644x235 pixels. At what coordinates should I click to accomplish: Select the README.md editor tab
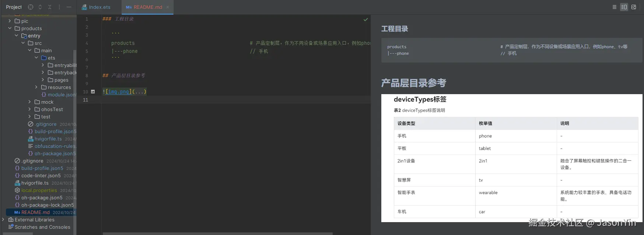(x=147, y=7)
